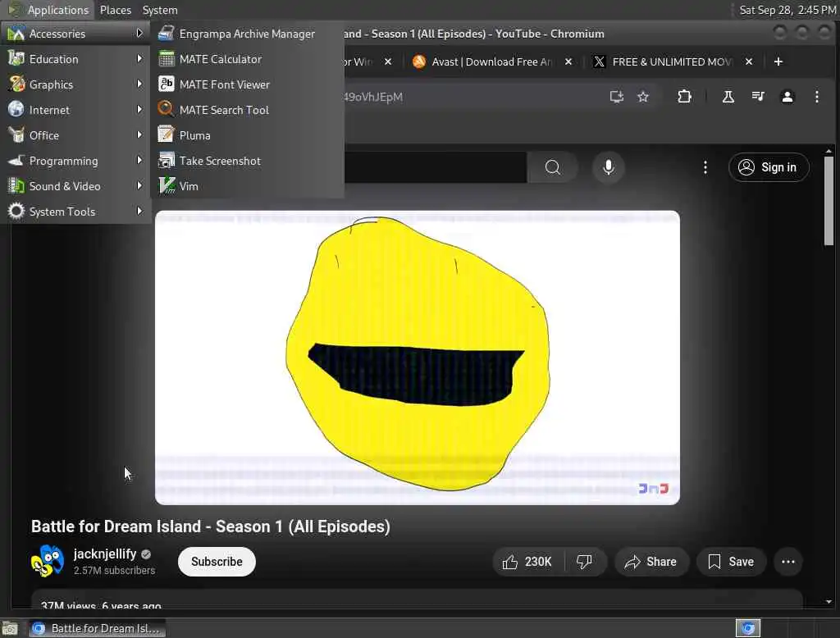Expand the System Tools submenu arrow
This screenshot has height=638, width=840.
pyautogui.click(x=139, y=211)
